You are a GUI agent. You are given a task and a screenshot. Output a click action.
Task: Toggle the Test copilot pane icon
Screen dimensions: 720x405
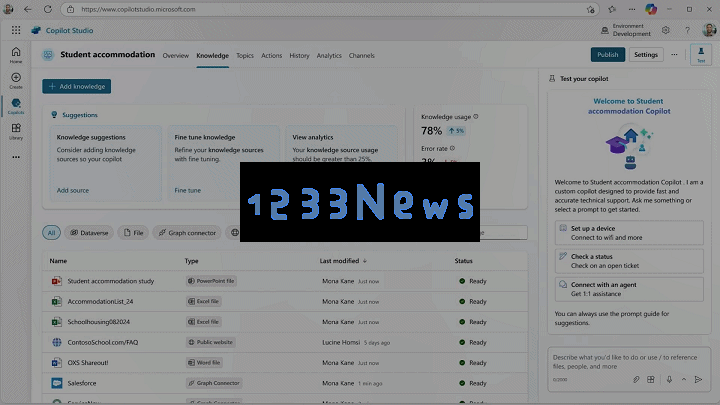click(701, 55)
